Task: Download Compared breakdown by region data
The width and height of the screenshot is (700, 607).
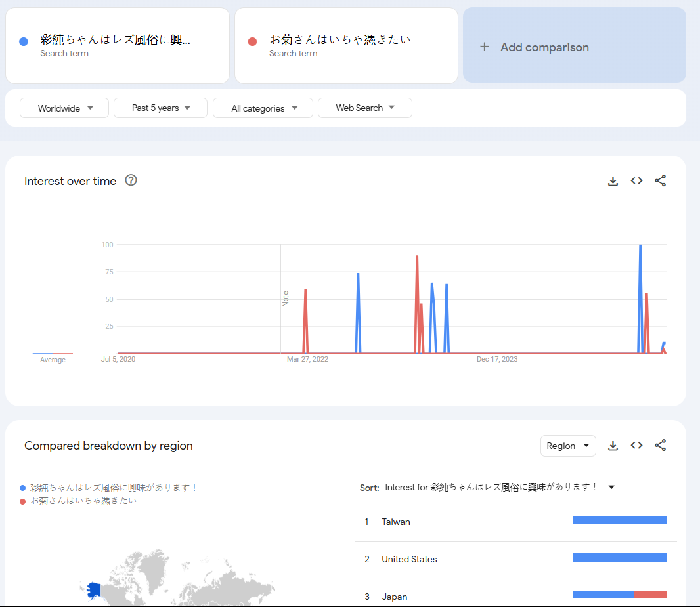Action: [x=613, y=446]
